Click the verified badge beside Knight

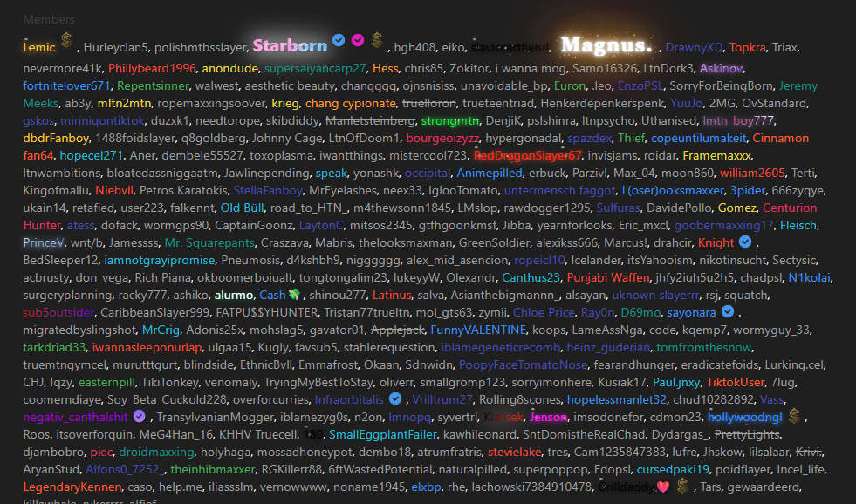coord(744,242)
